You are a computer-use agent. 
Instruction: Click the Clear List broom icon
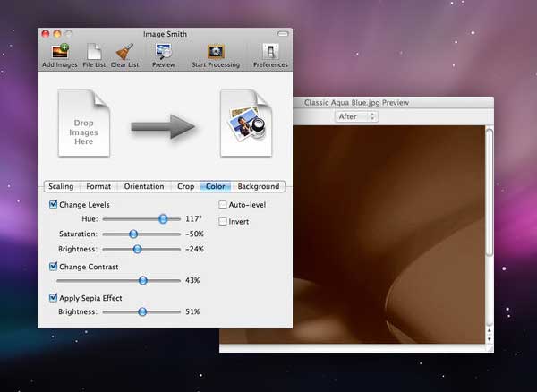pyautogui.click(x=124, y=51)
